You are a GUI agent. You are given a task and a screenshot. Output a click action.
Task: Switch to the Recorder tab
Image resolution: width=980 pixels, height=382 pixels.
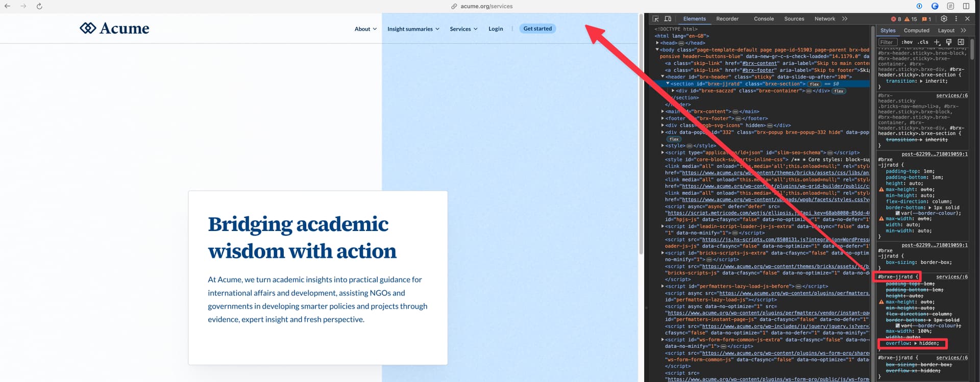(x=727, y=19)
